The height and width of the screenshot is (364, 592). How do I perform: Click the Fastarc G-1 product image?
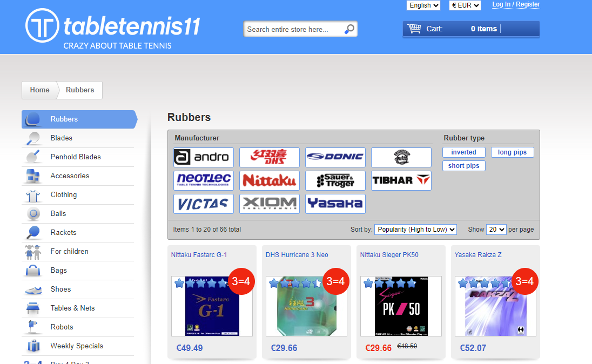click(x=212, y=306)
